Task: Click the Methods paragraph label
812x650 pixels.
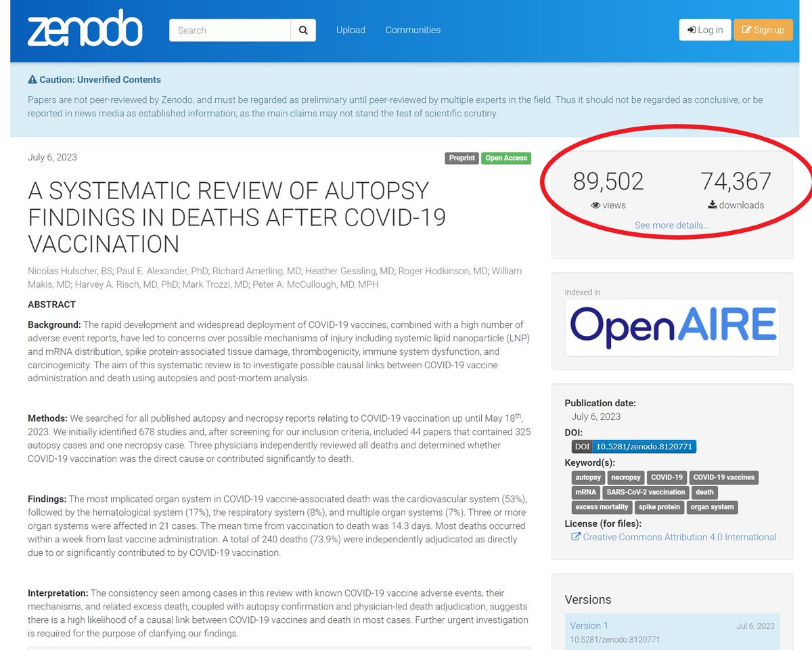Action: click(x=47, y=418)
